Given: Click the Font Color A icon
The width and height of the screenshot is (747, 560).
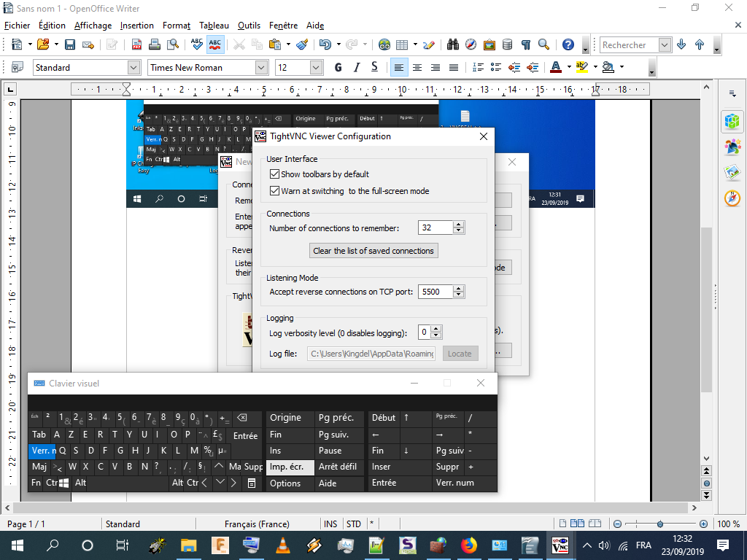Looking at the screenshot, I should pos(555,68).
